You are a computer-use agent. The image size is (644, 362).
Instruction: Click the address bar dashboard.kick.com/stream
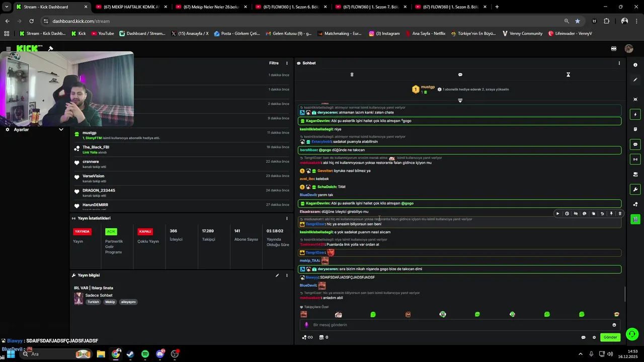coord(80,21)
